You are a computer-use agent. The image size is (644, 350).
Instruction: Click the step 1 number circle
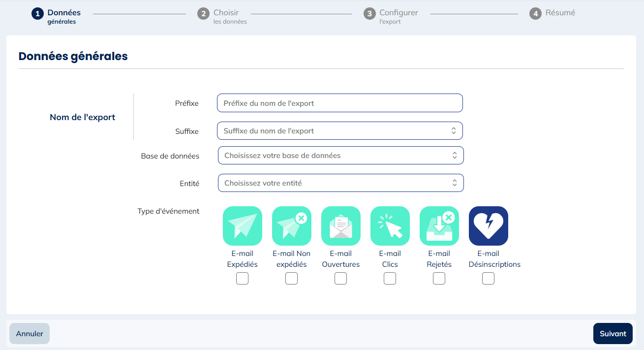pyautogui.click(x=38, y=14)
